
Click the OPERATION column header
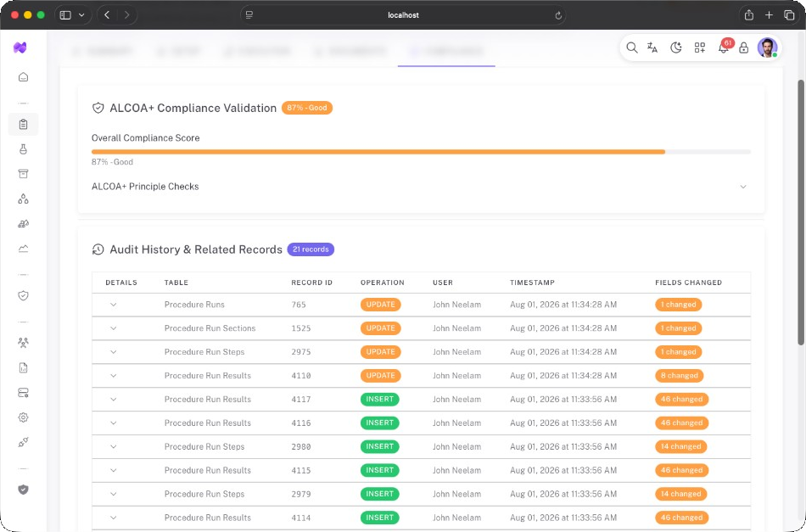[x=383, y=283]
